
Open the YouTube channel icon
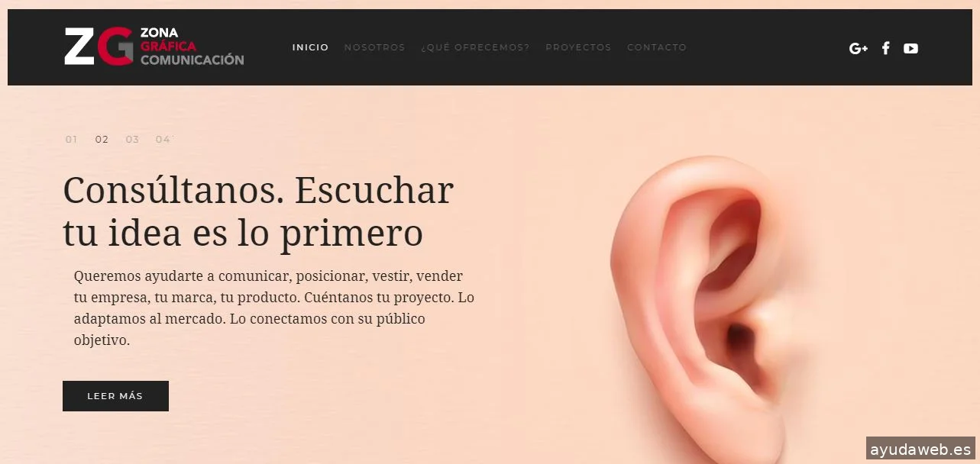coord(910,48)
